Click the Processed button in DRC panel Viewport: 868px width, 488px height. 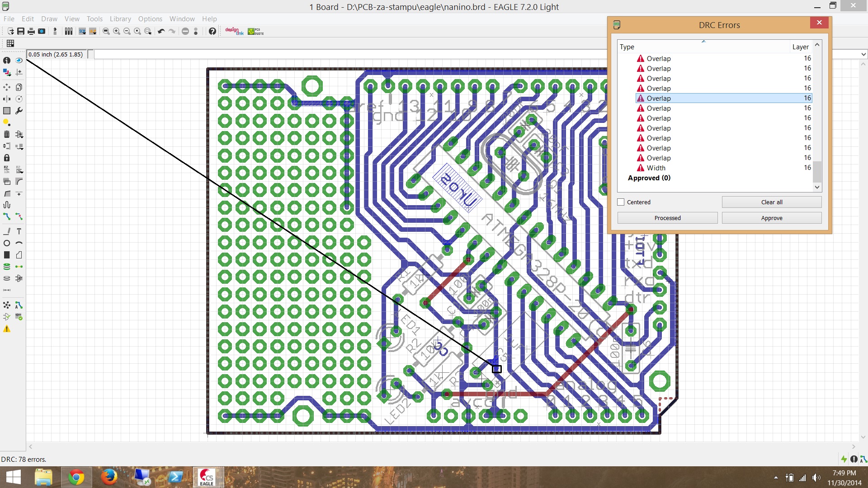(x=667, y=217)
